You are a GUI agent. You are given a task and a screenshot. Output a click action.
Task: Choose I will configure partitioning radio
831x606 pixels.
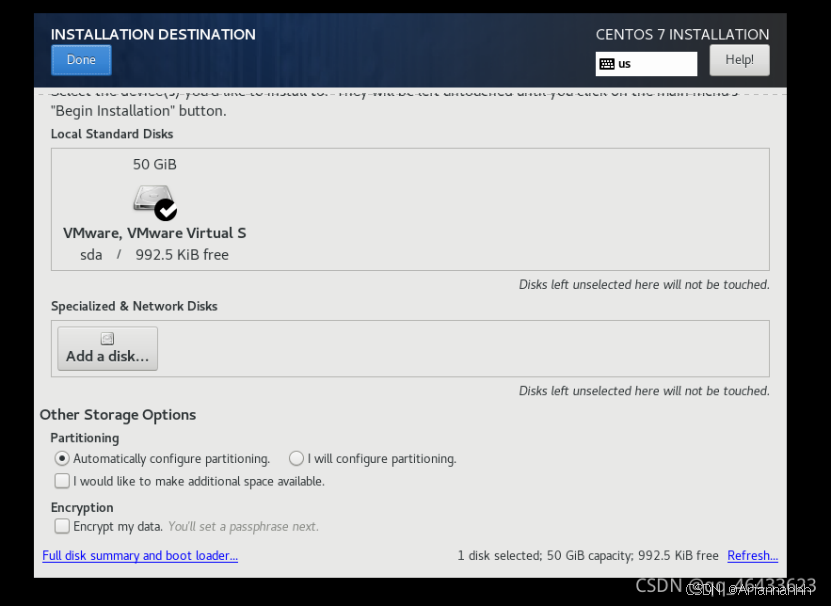[x=296, y=458]
